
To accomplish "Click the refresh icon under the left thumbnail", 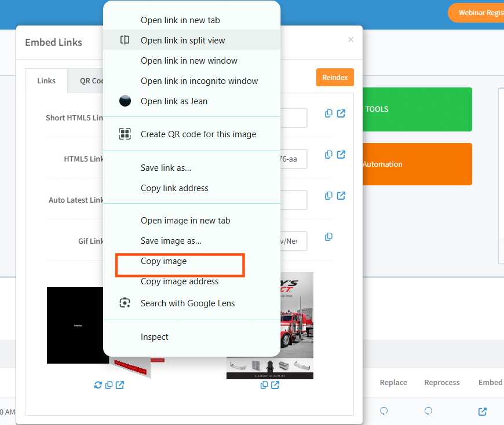I will point(98,385).
